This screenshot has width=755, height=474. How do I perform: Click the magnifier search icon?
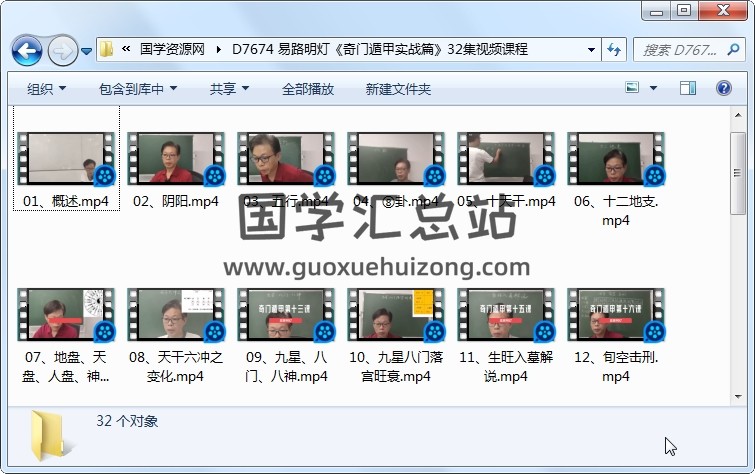(733, 49)
